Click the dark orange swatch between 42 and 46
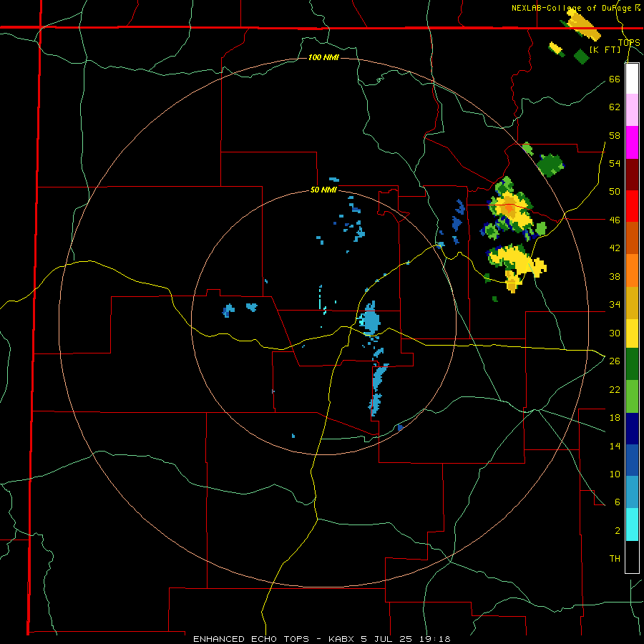 (632, 238)
